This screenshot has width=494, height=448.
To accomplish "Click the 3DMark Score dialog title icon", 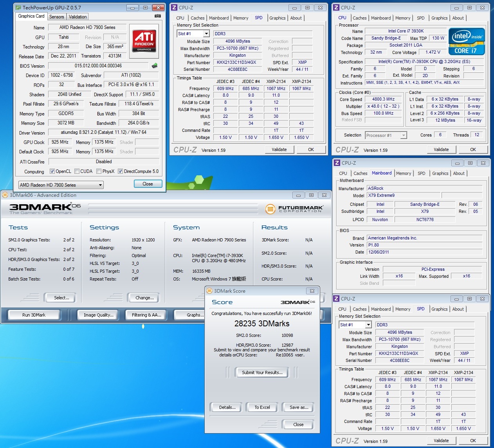I will tap(209, 291).
